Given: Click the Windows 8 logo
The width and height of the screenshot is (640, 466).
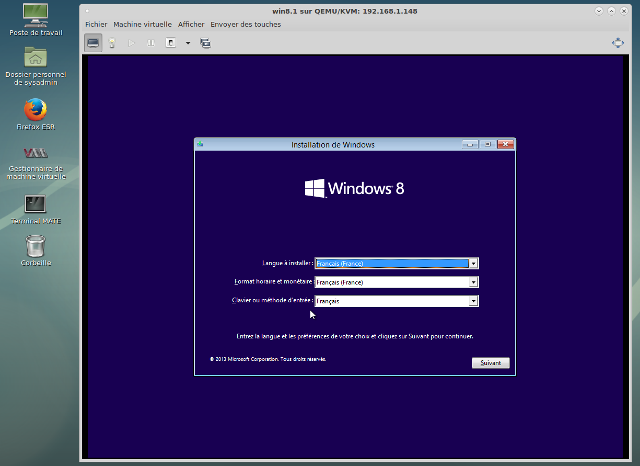Looking at the screenshot, I should 354,189.
